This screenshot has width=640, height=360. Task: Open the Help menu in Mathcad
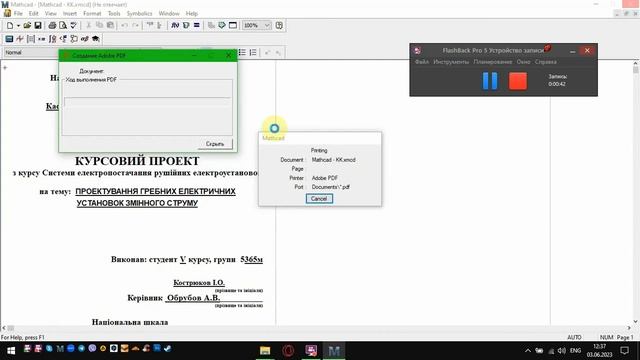(x=191, y=13)
